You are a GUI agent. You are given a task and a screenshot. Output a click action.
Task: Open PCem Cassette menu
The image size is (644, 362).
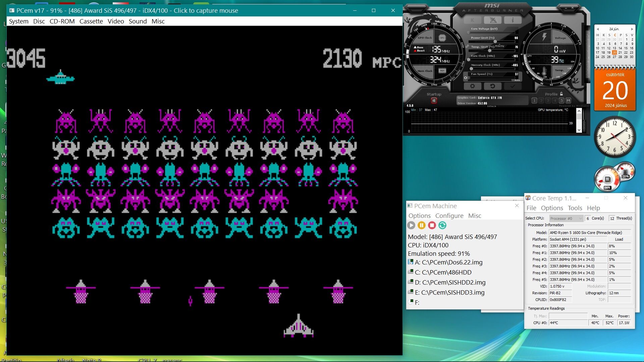tap(91, 21)
